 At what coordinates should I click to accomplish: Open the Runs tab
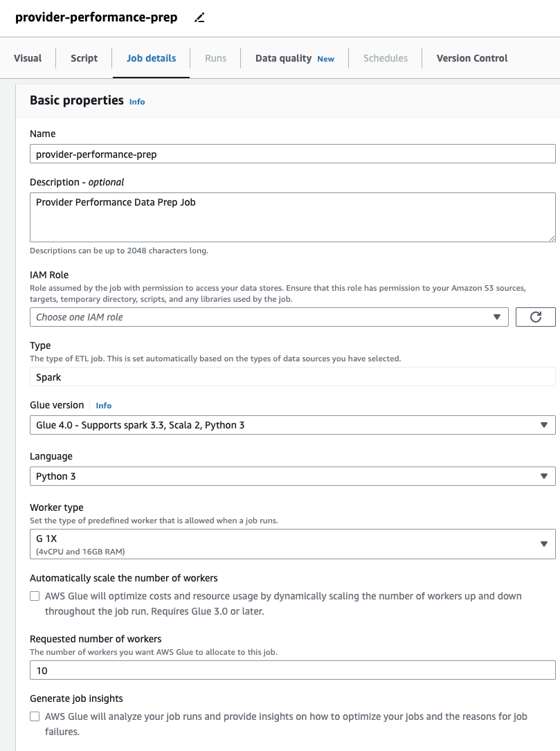coord(215,58)
